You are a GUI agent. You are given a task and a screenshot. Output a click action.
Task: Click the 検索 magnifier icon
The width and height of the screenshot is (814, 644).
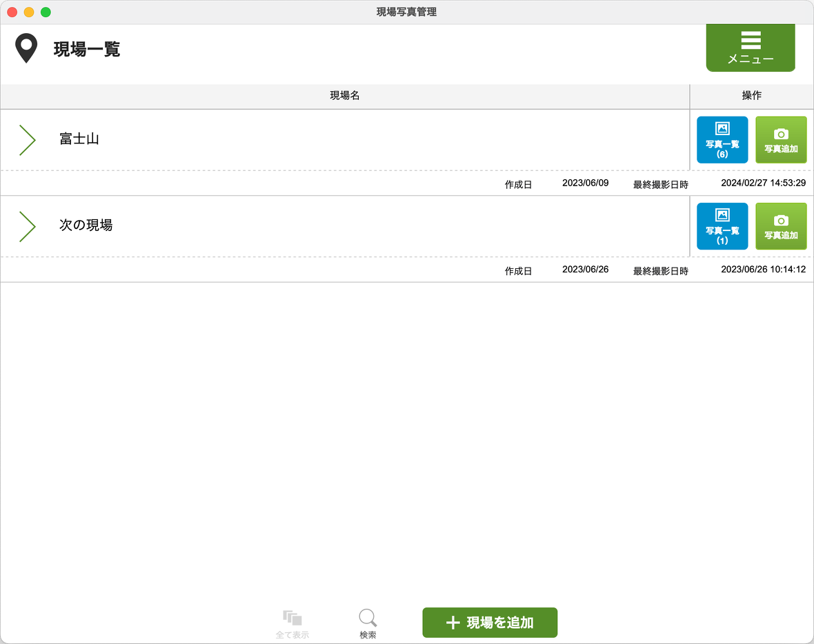click(368, 618)
